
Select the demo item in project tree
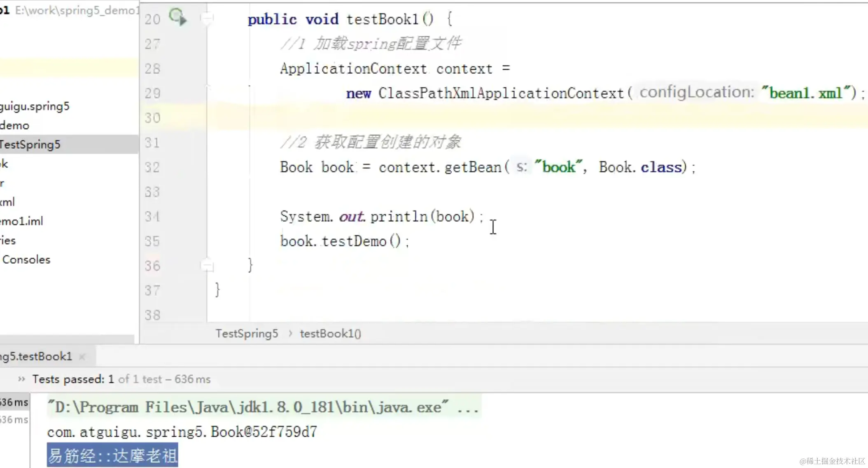pyautogui.click(x=15, y=126)
